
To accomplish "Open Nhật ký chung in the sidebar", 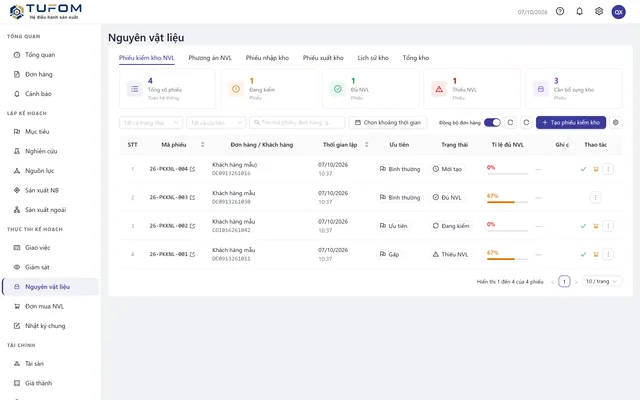I will click(51, 326).
